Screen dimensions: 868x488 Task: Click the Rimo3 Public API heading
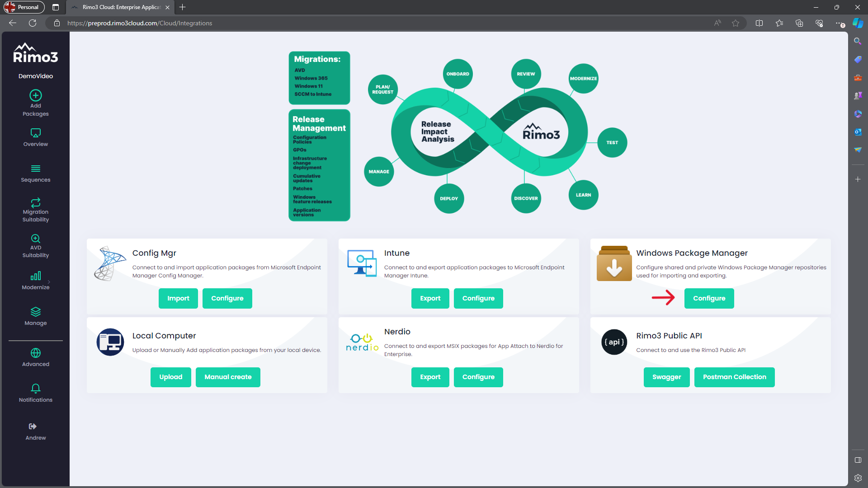[x=669, y=336]
